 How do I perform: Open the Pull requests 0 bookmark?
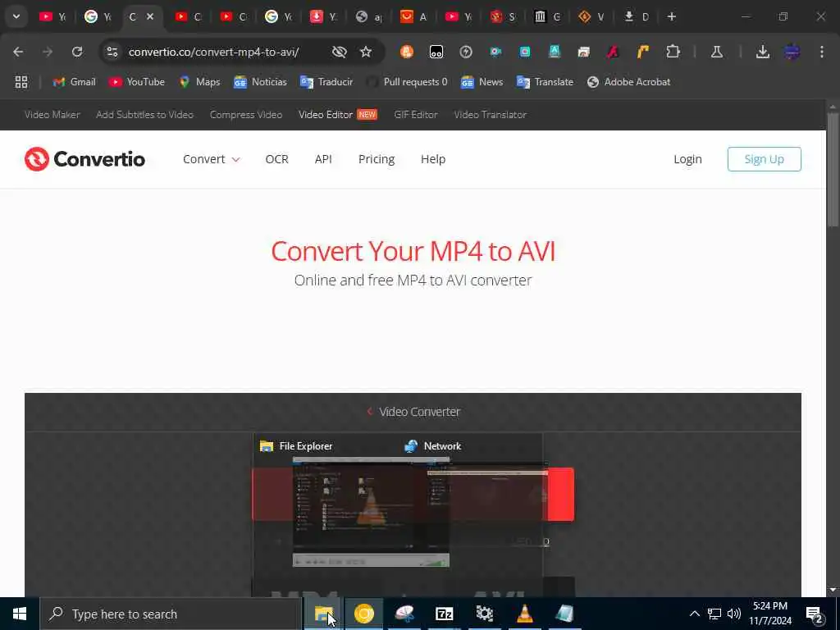407,82
